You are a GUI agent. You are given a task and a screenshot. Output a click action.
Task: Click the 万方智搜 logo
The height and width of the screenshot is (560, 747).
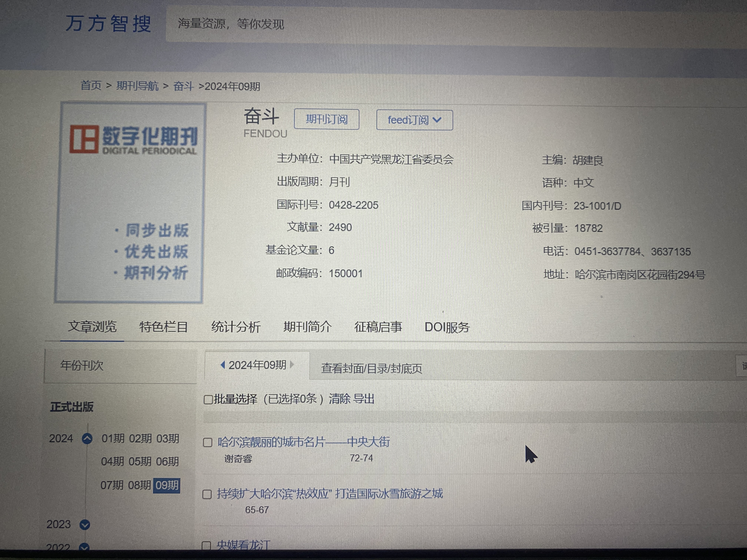click(x=108, y=24)
